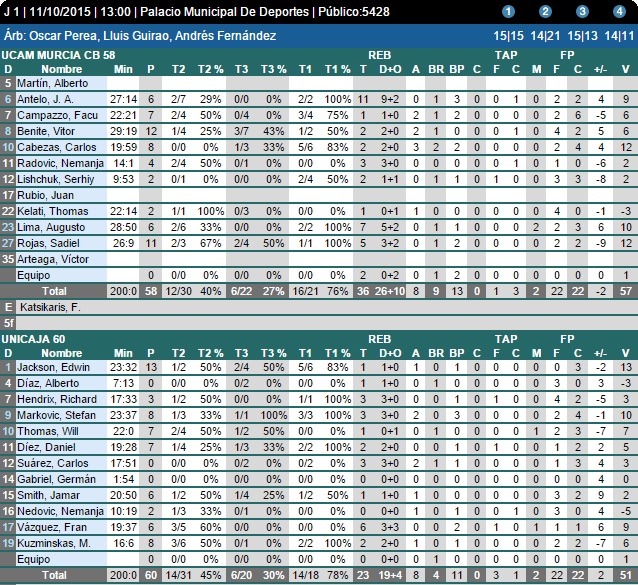Click the 5f row label

tap(8, 323)
